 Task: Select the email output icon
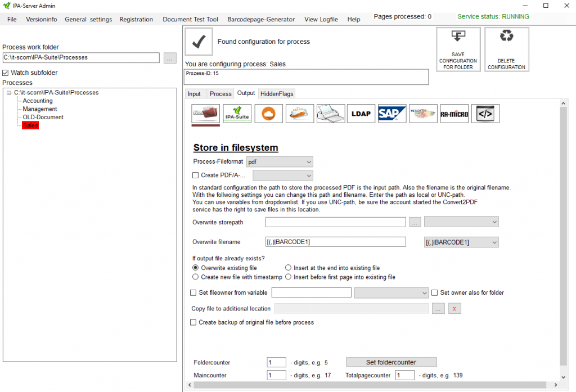[x=299, y=114]
